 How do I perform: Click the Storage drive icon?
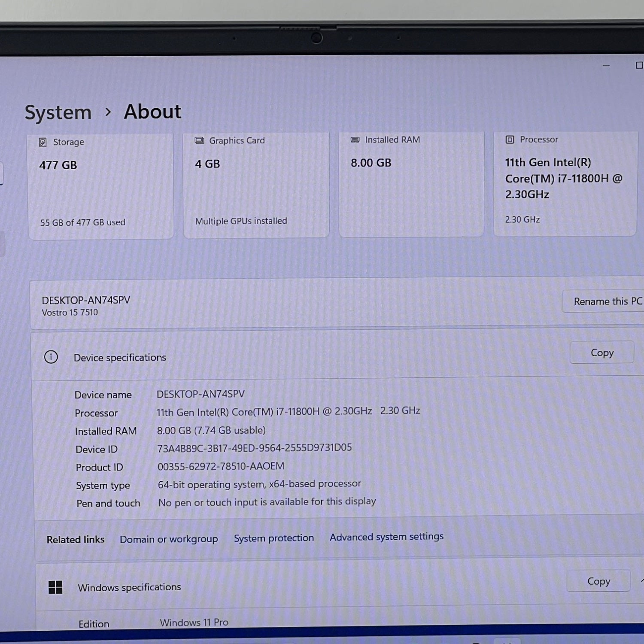coord(43,143)
